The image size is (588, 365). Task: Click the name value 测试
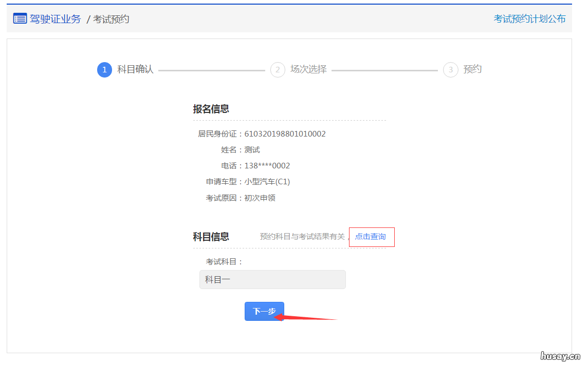[x=253, y=149]
